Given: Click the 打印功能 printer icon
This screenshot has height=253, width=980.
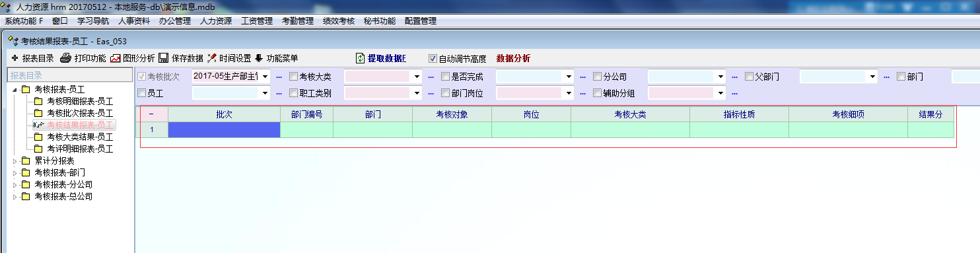Looking at the screenshot, I should (x=65, y=58).
